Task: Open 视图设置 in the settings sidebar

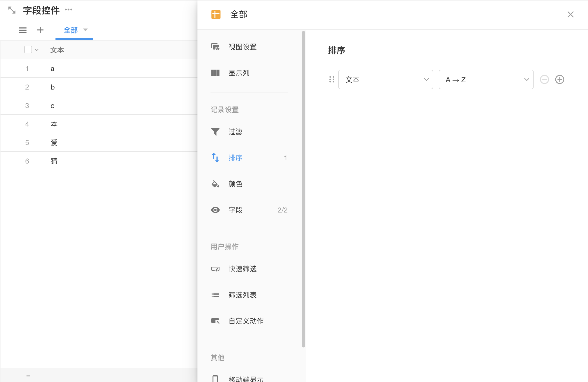Action: point(242,47)
